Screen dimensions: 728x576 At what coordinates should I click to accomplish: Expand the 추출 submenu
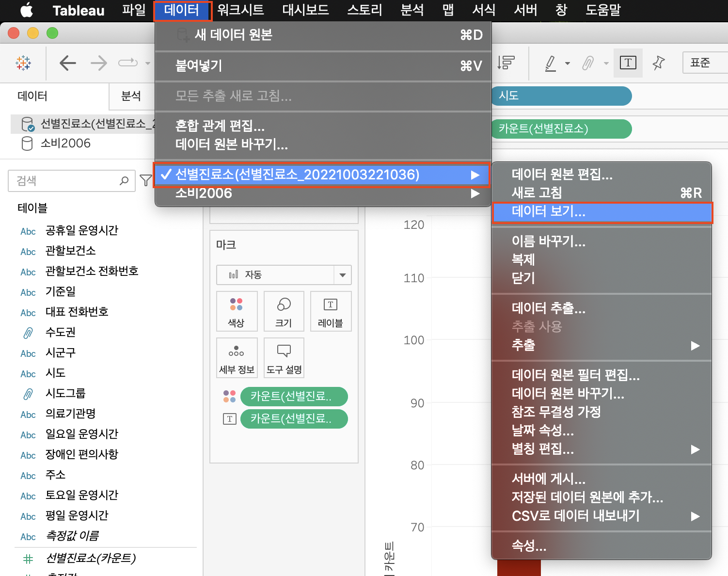[x=695, y=346]
